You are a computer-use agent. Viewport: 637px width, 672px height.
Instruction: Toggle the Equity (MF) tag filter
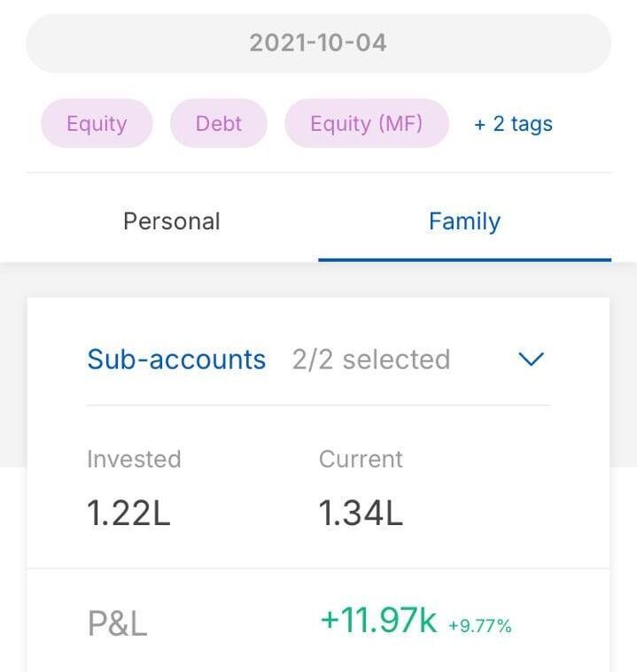tap(367, 123)
